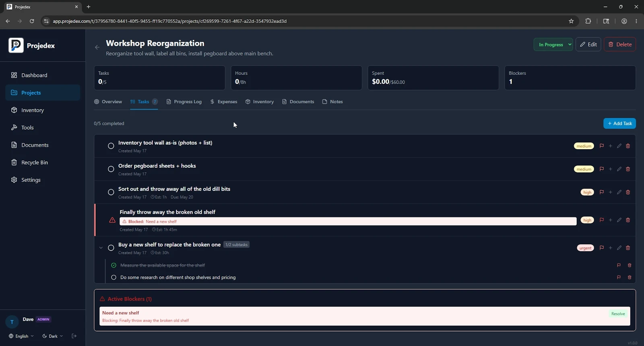Viewport: 644px width, 346px height.
Task: Click blocked warning icon on broken shelf task
Action: click(x=112, y=220)
